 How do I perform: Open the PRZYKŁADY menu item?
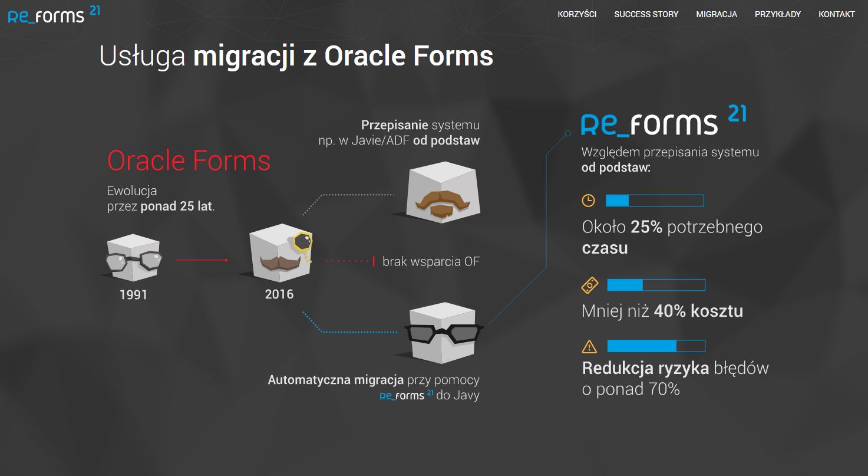pos(777,14)
